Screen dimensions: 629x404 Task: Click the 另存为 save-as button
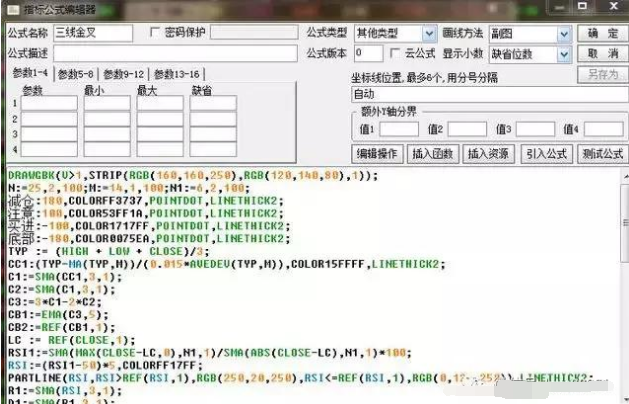pos(603,74)
